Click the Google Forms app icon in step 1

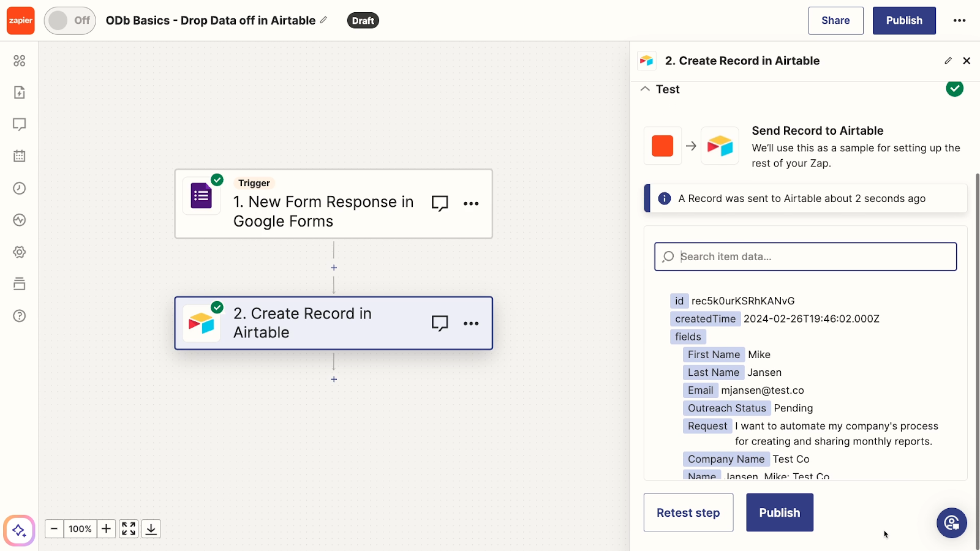coord(202,196)
